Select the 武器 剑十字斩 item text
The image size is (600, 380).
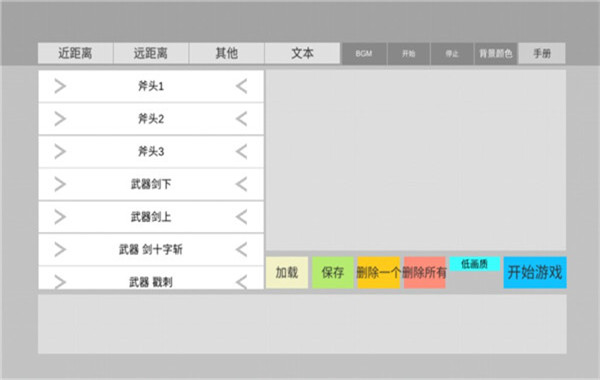(x=151, y=250)
